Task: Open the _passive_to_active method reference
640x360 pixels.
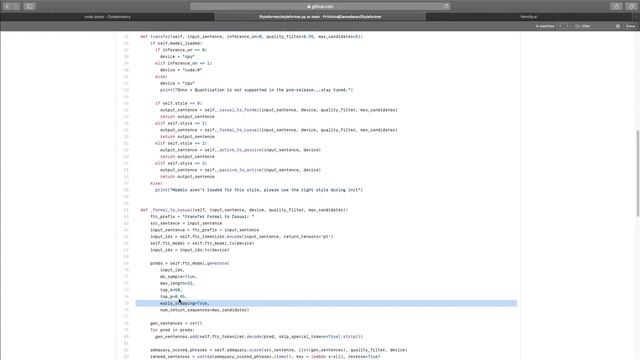Action: (x=239, y=170)
